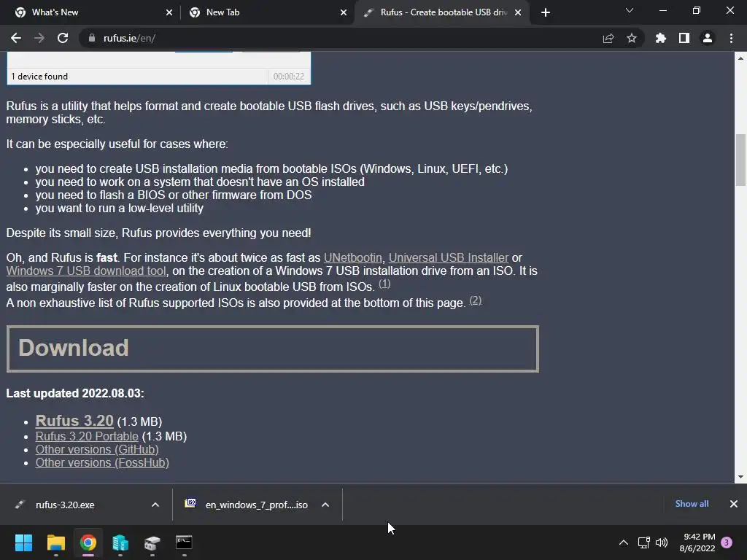Open the notification badge with 3

coord(727,542)
